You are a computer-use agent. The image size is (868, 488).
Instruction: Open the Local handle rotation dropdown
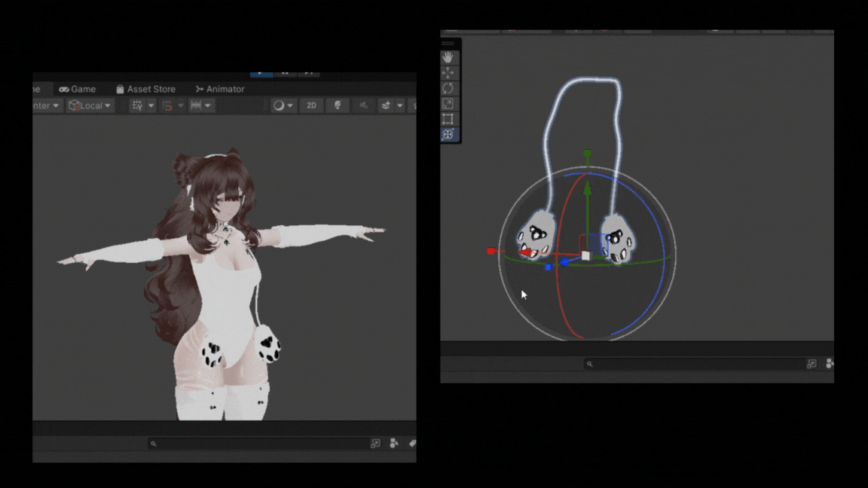click(x=90, y=105)
